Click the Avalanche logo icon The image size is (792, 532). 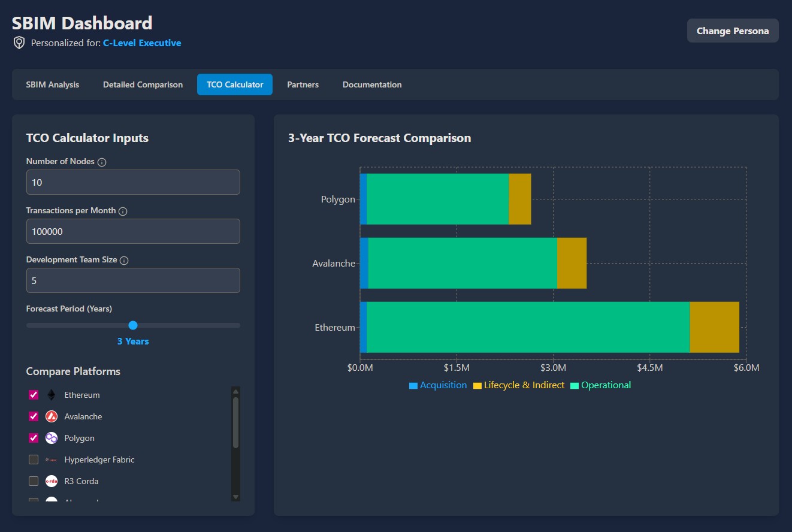tap(52, 416)
